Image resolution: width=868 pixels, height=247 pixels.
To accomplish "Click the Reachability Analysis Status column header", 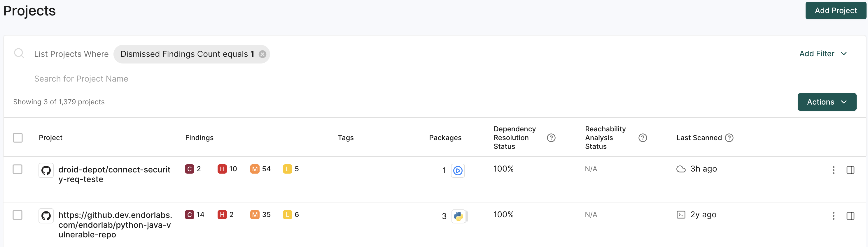I will [x=605, y=138].
